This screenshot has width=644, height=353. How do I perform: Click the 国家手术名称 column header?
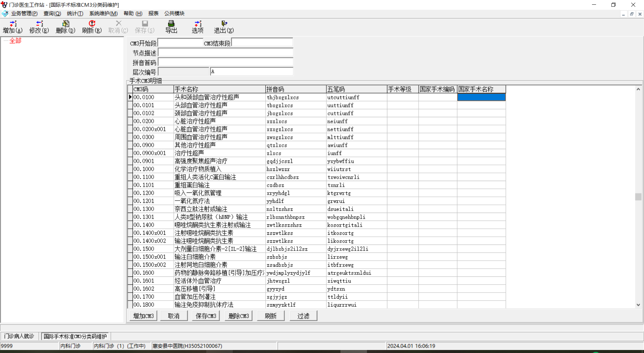(482, 89)
